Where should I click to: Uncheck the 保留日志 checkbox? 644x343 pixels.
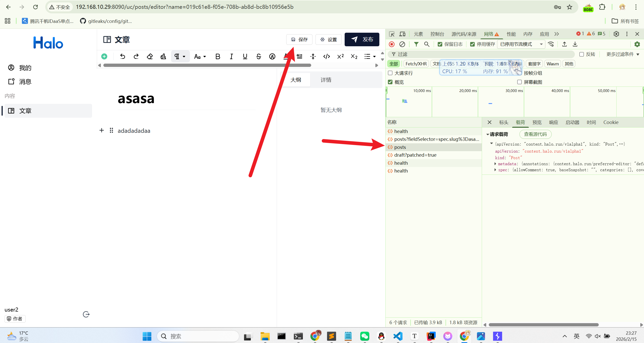click(x=440, y=44)
